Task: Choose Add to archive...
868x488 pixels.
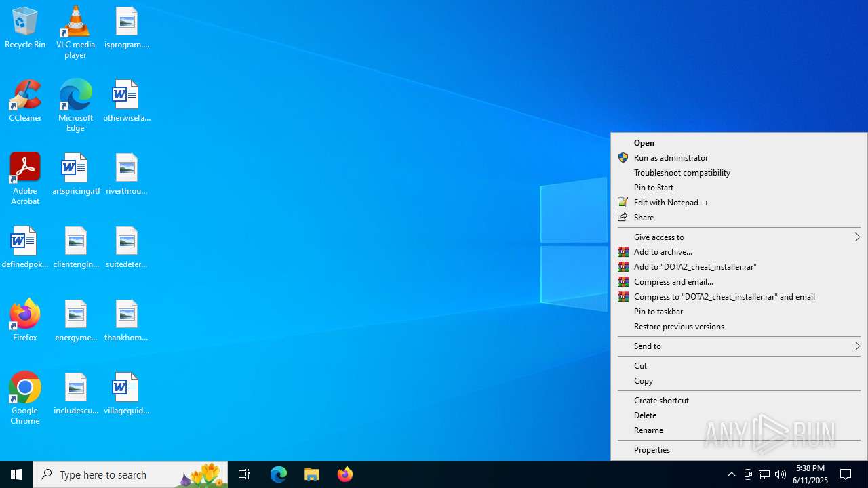Action: coord(739,252)
